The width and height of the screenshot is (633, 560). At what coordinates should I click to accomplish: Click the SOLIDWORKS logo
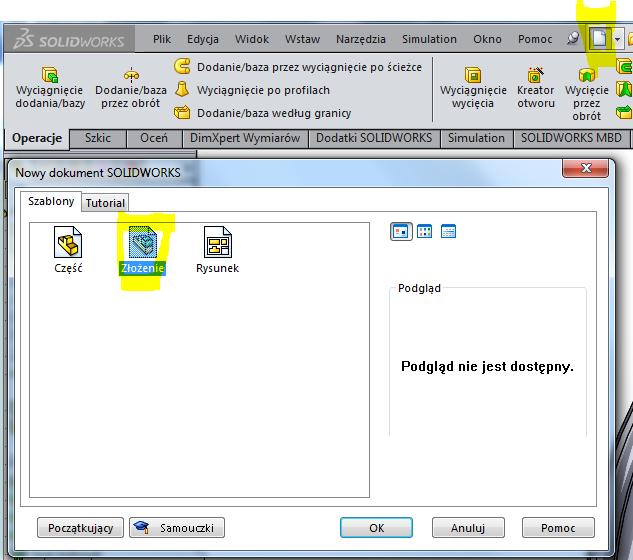pyautogui.click(x=69, y=39)
